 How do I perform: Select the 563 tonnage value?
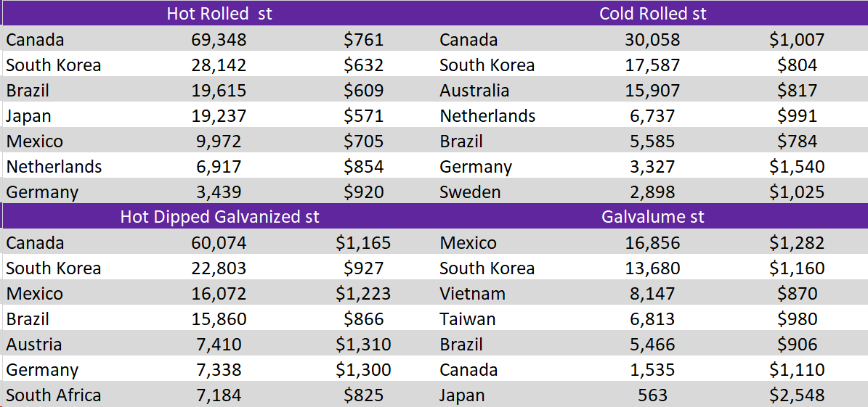tap(651, 395)
